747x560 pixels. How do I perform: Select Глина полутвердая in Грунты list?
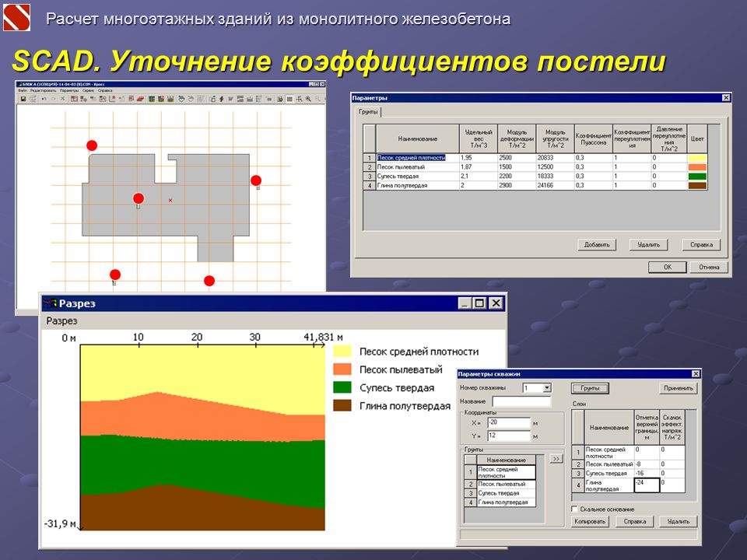click(x=506, y=502)
